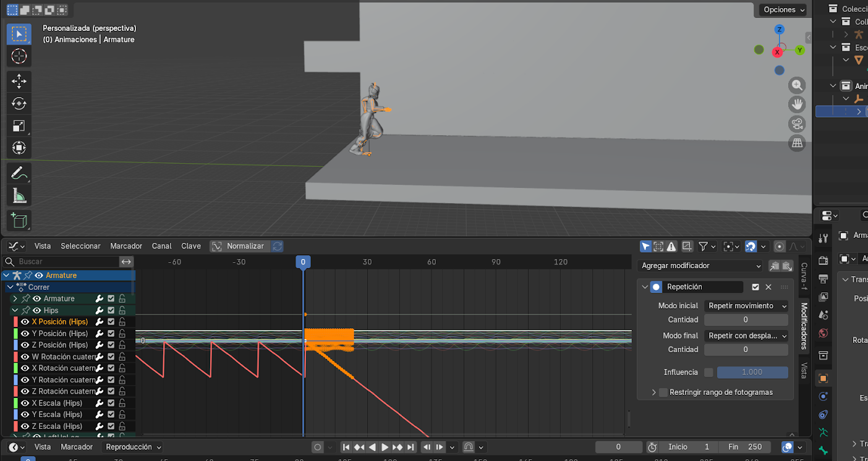
Task: Activate the Scale tool icon
Action: [x=19, y=126]
